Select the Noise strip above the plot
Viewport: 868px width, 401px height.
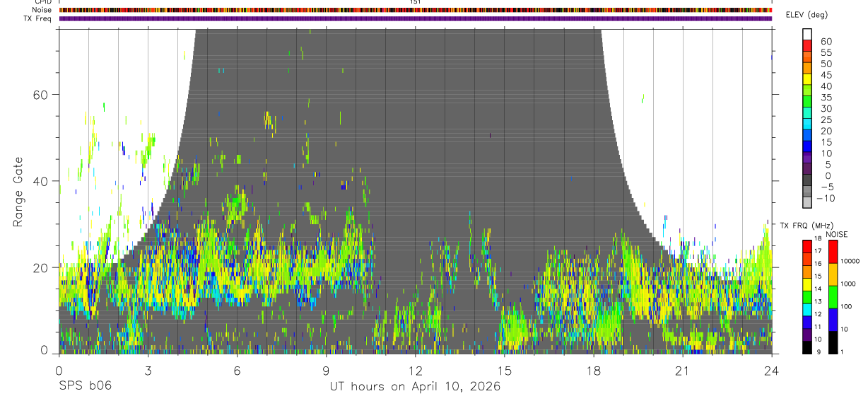tap(416, 10)
